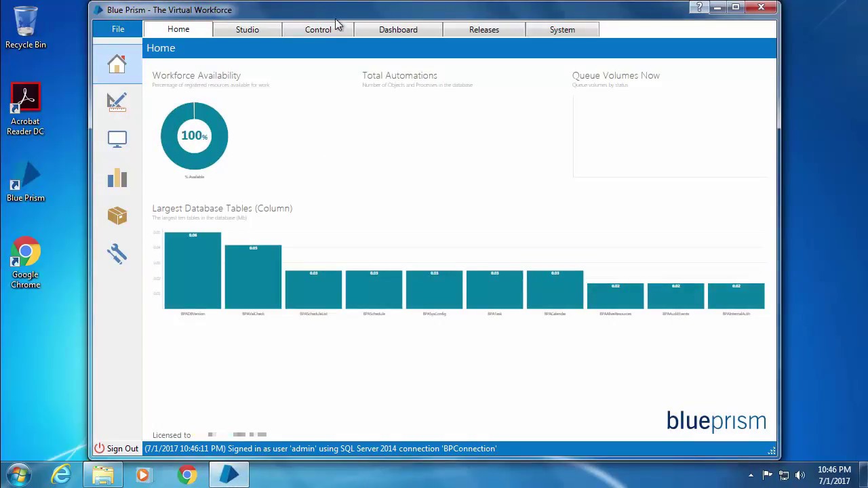Click the Workforce Availability heading
This screenshot has height=488, width=868.
[x=197, y=75]
